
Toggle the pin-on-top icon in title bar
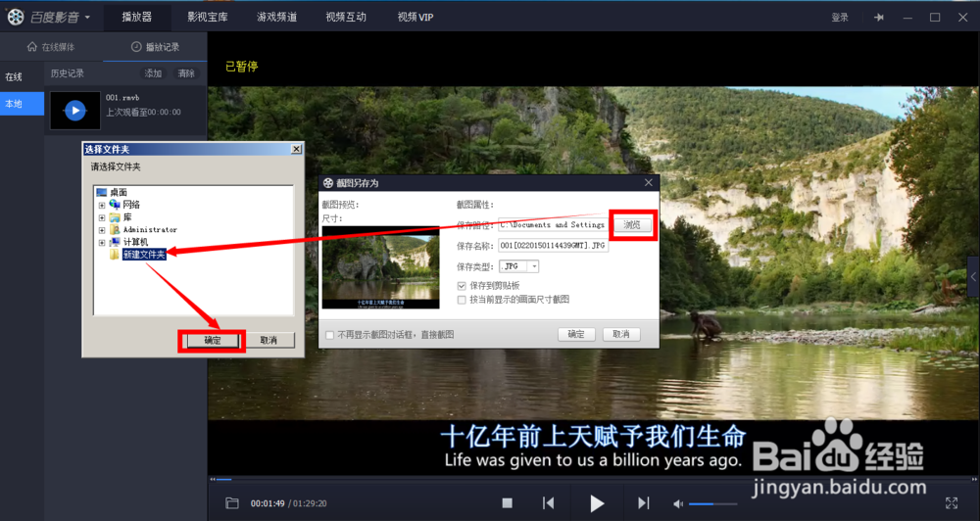[x=879, y=18]
